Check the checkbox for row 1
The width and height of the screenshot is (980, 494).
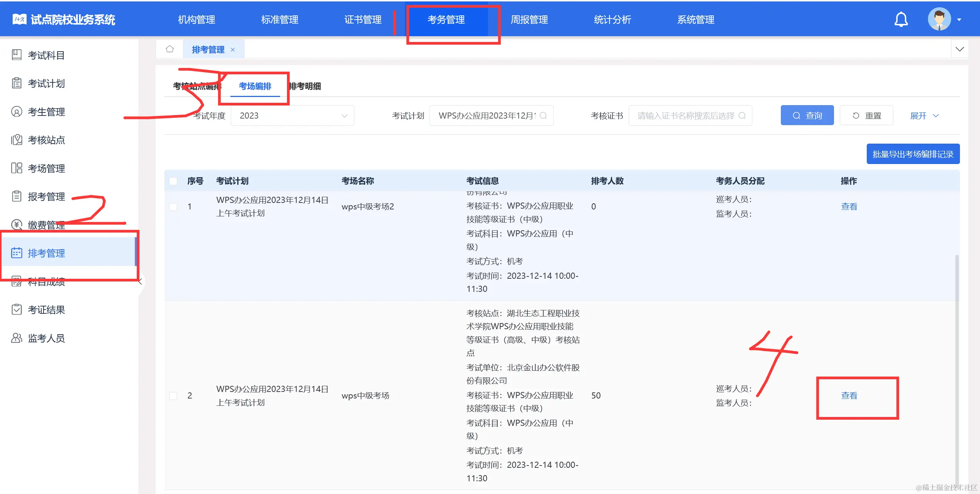coord(173,206)
